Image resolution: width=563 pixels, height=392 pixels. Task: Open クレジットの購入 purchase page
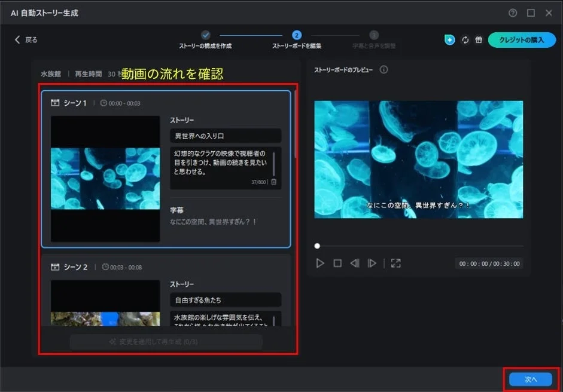pos(522,39)
